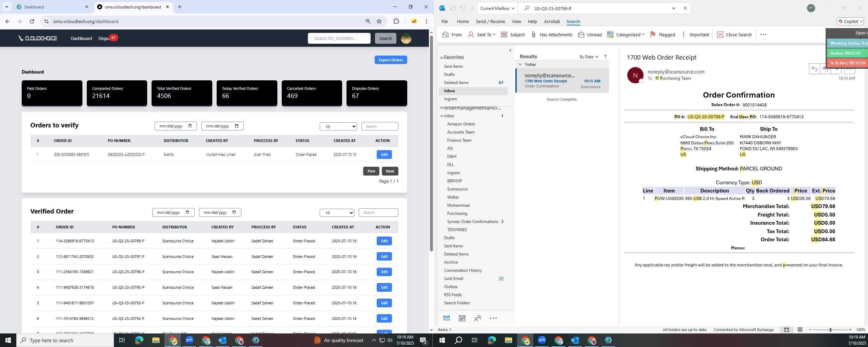Image resolution: width=868 pixels, height=347 pixels.
Task: Open the user avatar in CloudChoice header
Action: (x=406, y=38)
